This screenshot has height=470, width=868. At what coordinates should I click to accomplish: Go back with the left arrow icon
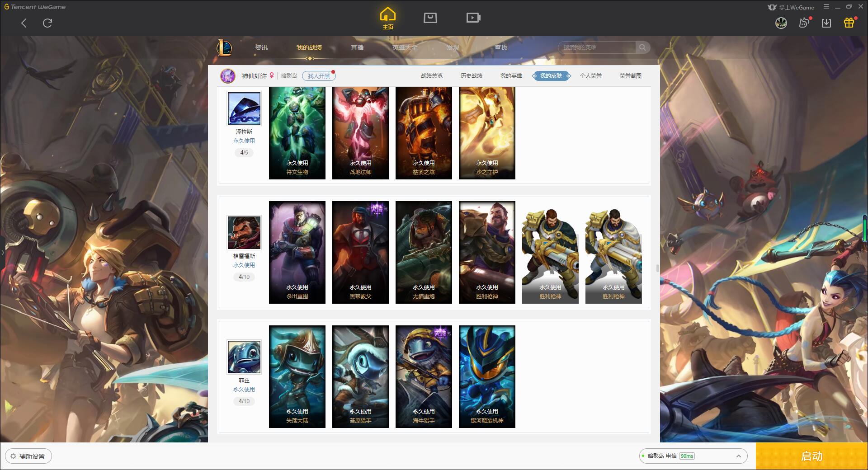[24, 23]
